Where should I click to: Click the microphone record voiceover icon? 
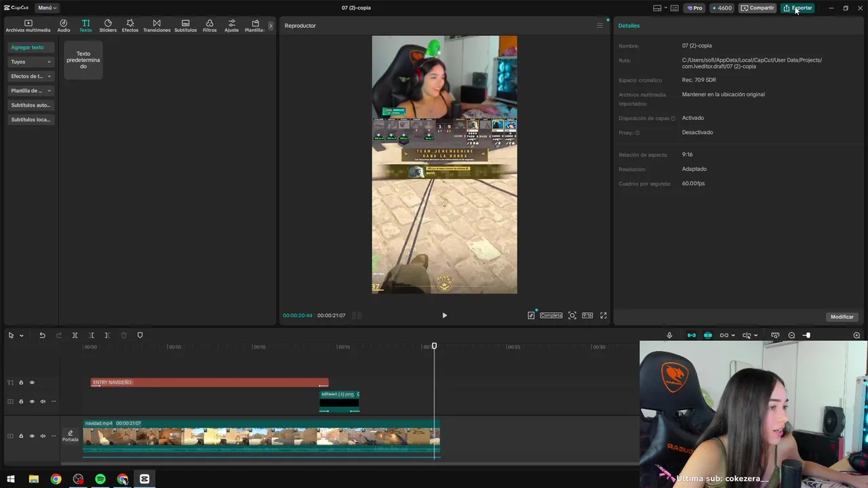coord(669,335)
